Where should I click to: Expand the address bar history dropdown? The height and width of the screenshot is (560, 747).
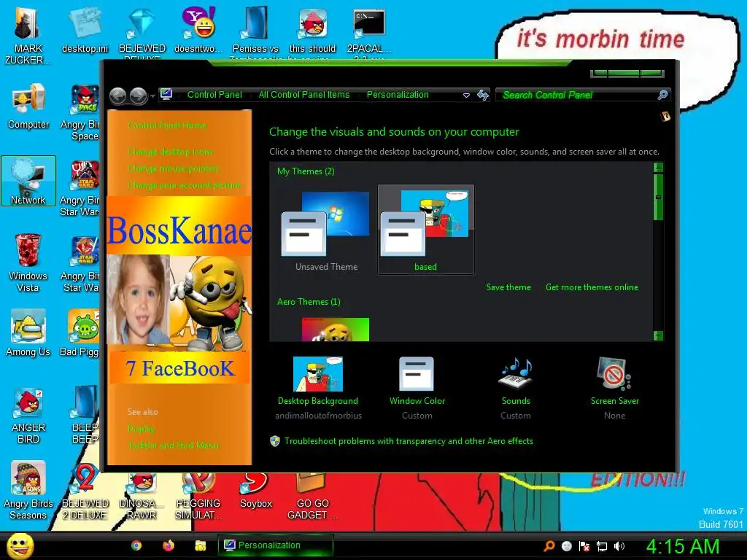coord(466,96)
